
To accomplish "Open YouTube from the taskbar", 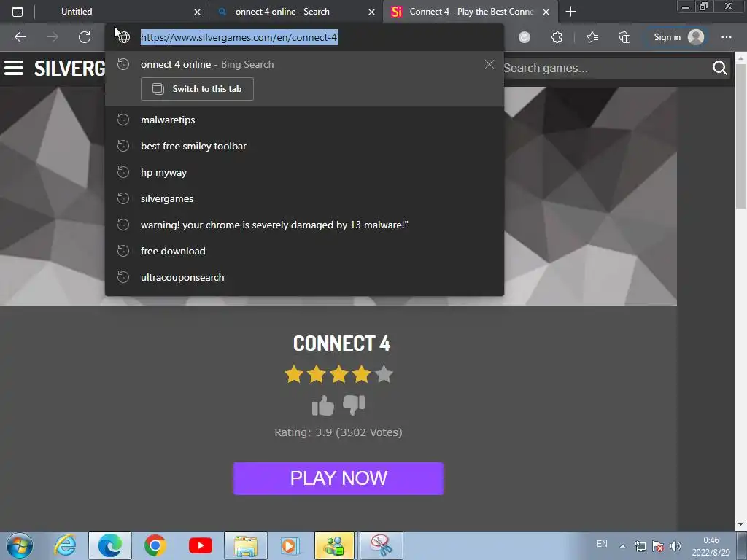I will point(200,545).
